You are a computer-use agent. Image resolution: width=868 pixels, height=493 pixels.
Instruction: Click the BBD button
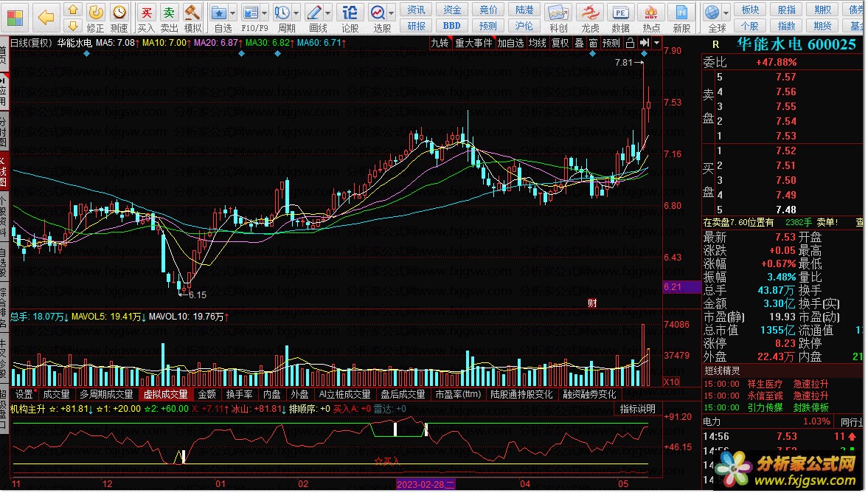(x=452, y=26)
